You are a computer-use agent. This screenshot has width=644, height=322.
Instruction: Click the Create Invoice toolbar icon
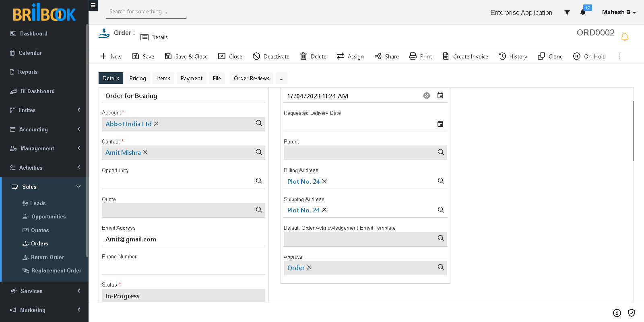point(446,56)
